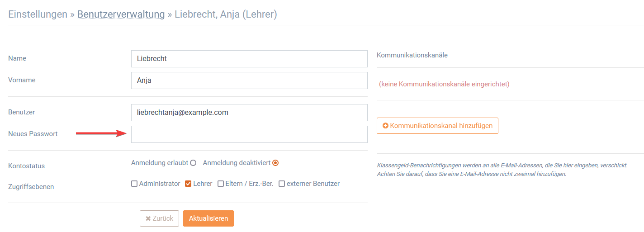Enable the Administrator checkbox
Screen dimensions: 644x232
134,184
